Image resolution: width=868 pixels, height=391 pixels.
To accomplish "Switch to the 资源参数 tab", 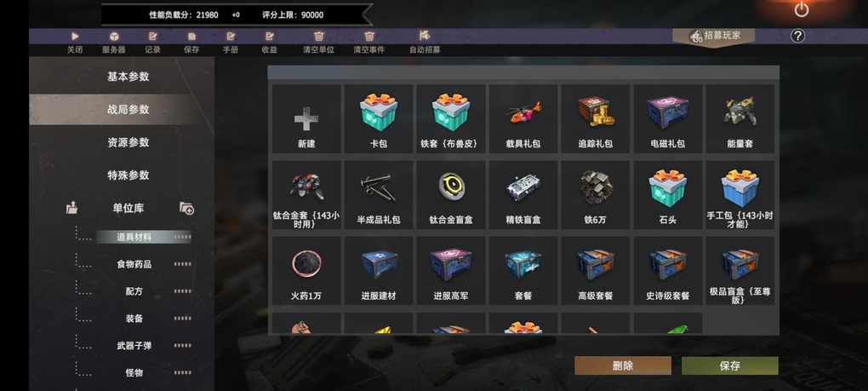I will click(x=128, y=142).
